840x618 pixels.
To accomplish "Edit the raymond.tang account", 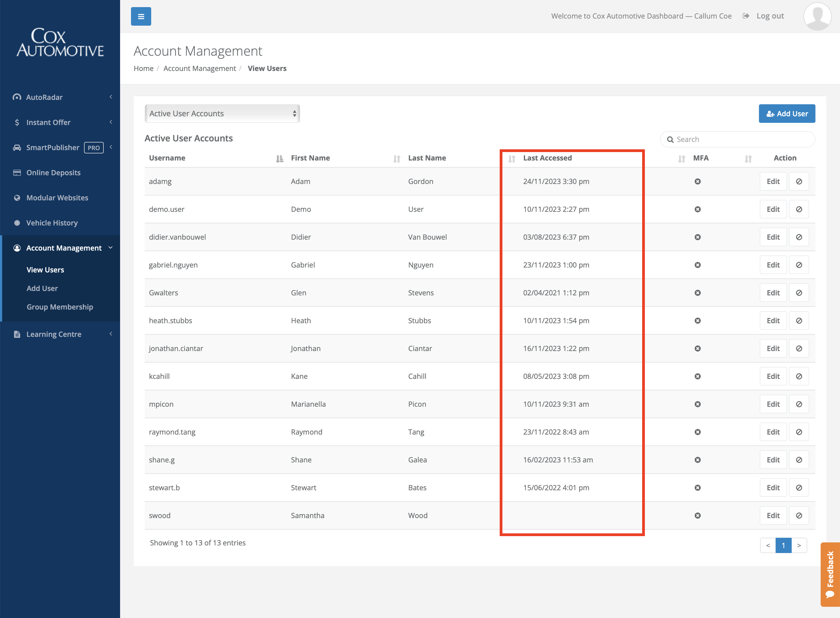I will (x=773, y=432).
